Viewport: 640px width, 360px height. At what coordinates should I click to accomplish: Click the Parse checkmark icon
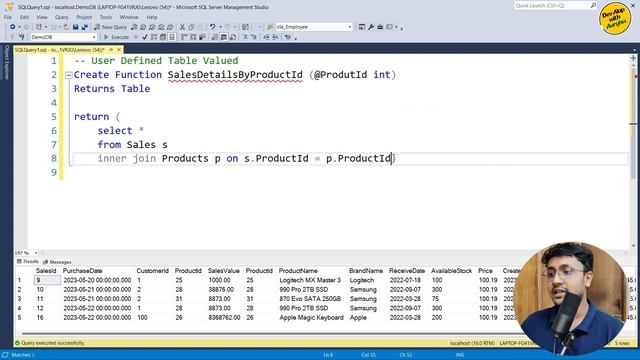tap(145, 37)
